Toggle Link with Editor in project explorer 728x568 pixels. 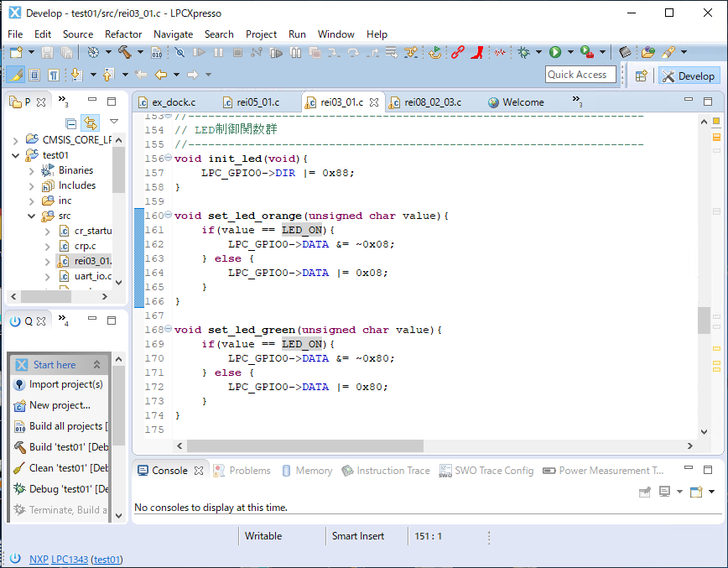click(90, 123)
